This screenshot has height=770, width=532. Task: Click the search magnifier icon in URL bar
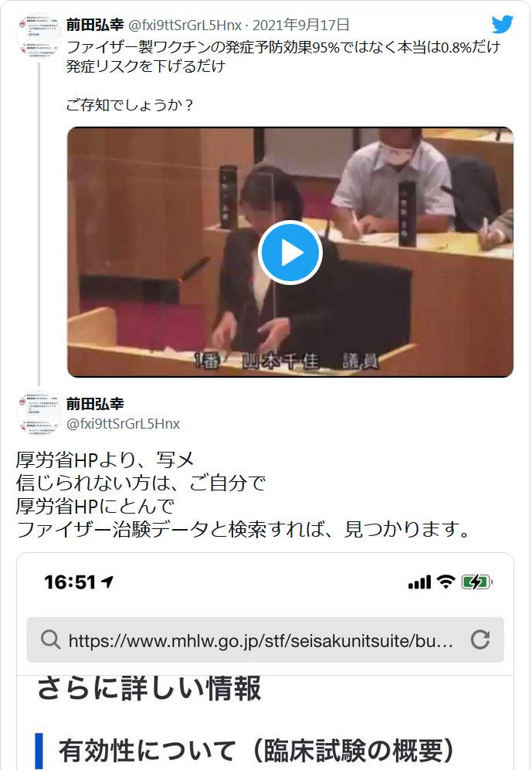[50, 640]
